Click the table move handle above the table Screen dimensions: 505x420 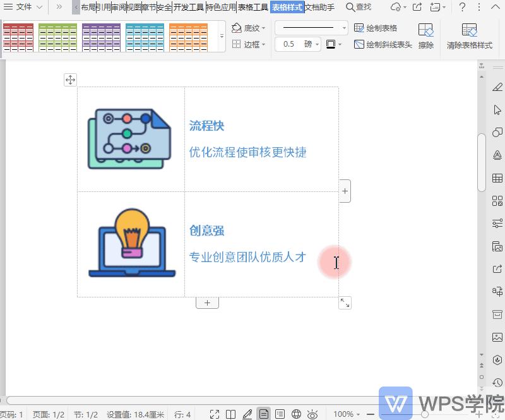pyautogui.click(x=70, y=80)
